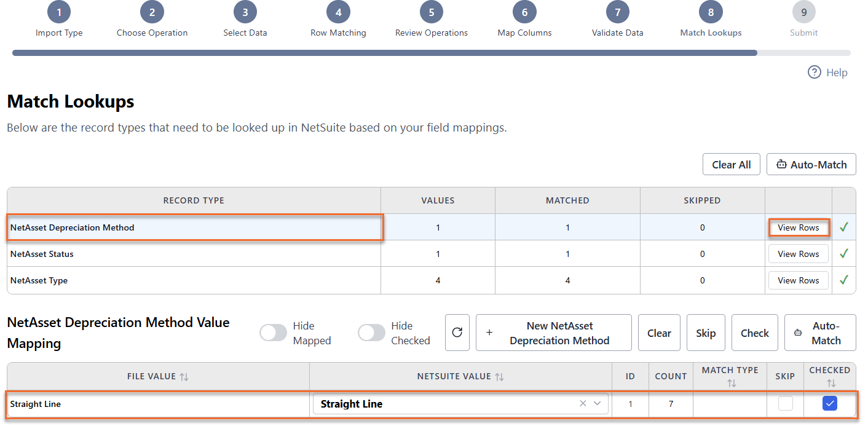Go to step 9 Submit
Image resolution: width=868 pixels, height=426 pixels.
click(x=804, y=19)
